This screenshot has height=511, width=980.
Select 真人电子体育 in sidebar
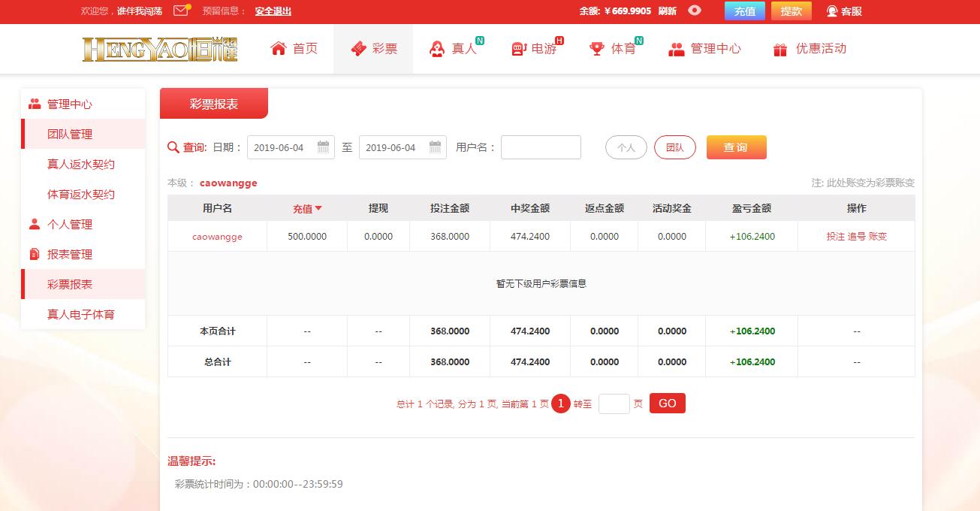83,314
